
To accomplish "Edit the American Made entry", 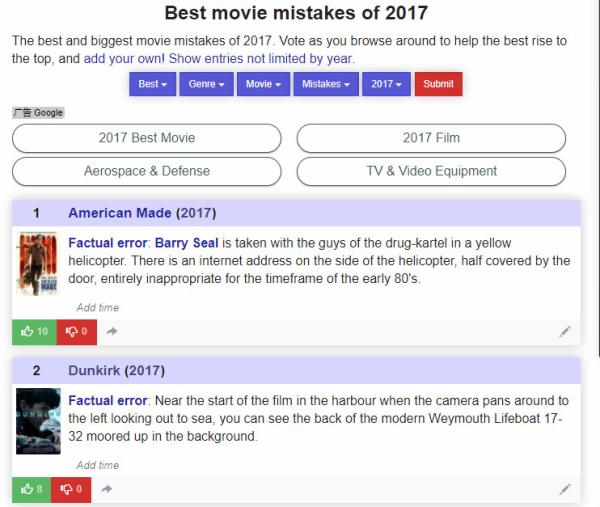I will 565,331.
